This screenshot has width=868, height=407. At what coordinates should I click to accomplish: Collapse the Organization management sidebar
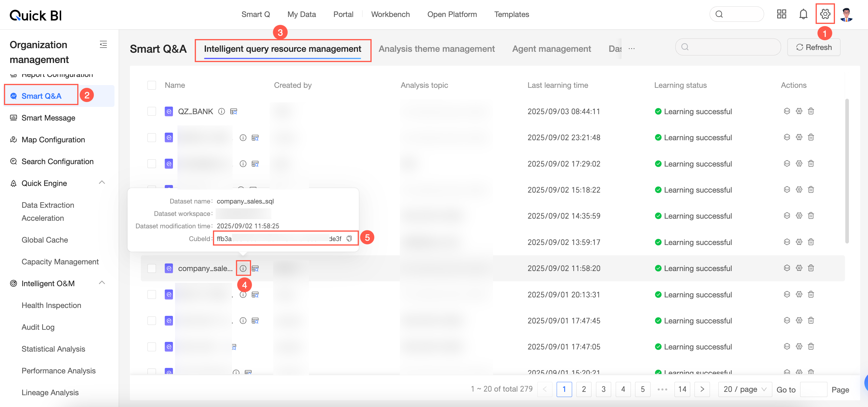tap(104, 45)
